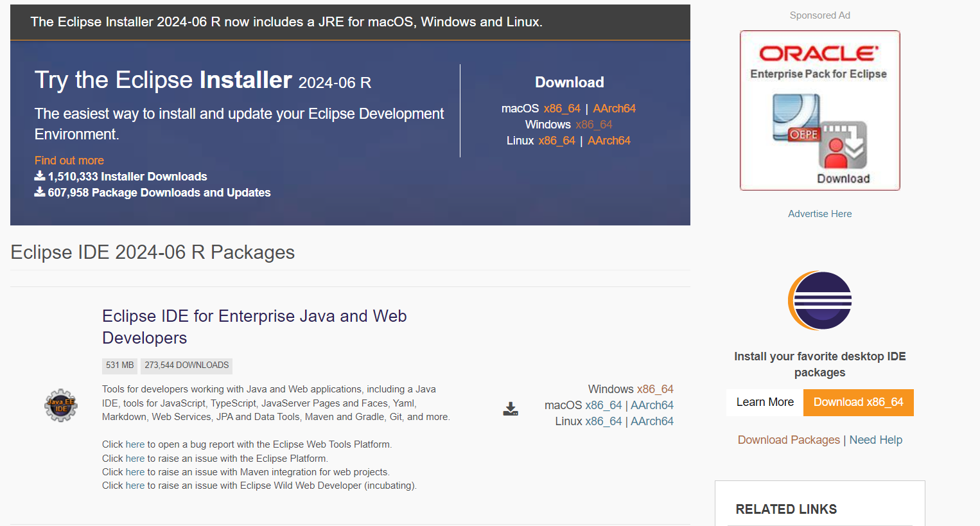Click 'here' to raise Wild Web Developer issue
Image resolution: width=980 pixels, height=526 pixels.
tap(135, 486)
